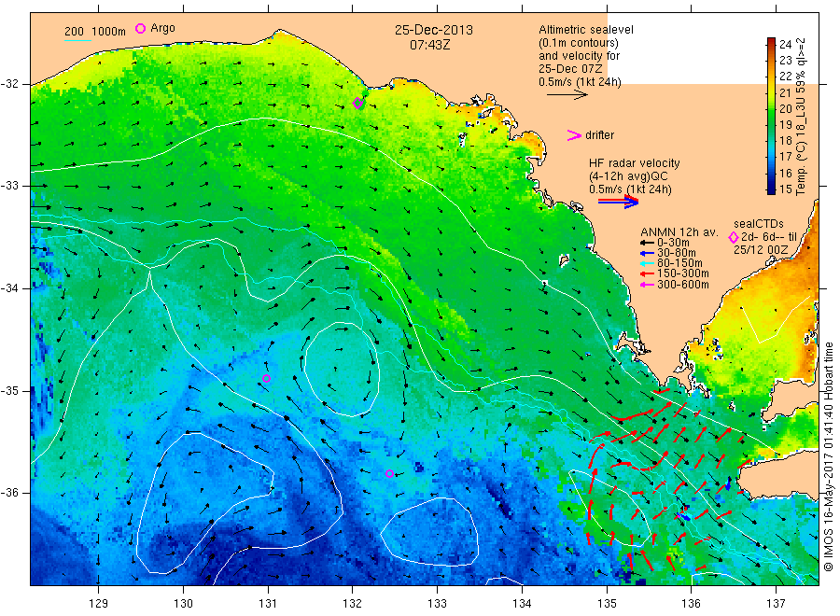The height and width of the screenshot is (616, 840).
Task: Click the magenta drifter arrowhead symbol
Action: pos(574,135)
